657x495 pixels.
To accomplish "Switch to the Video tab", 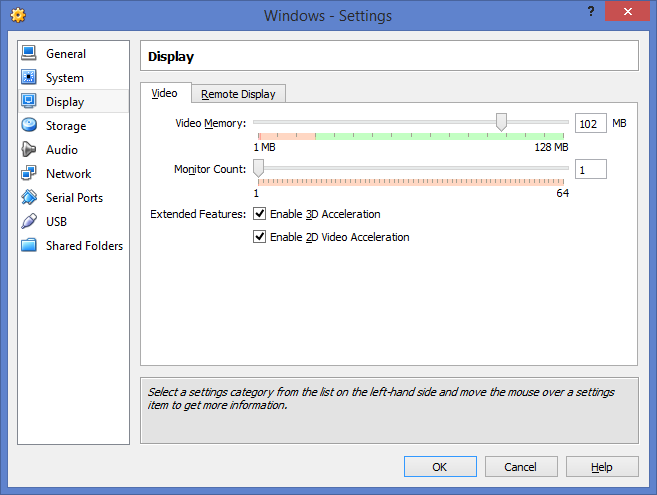I will coord(166,93).
